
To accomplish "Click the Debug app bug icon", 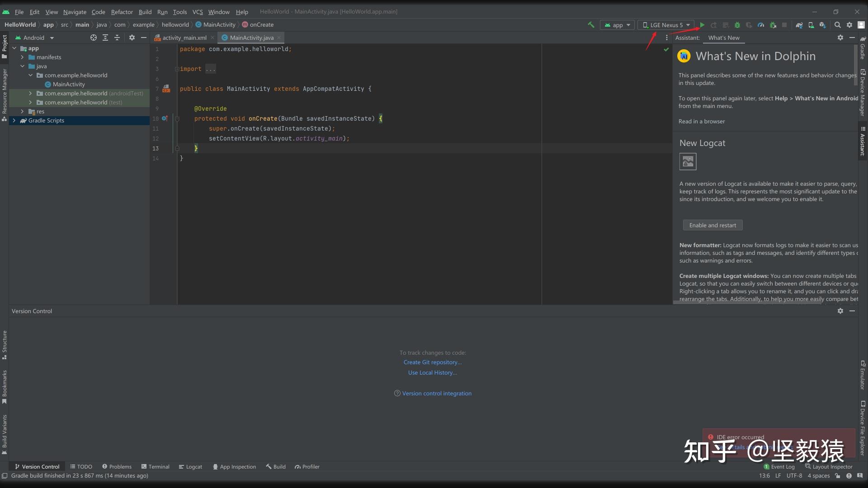I will (737, 25).
